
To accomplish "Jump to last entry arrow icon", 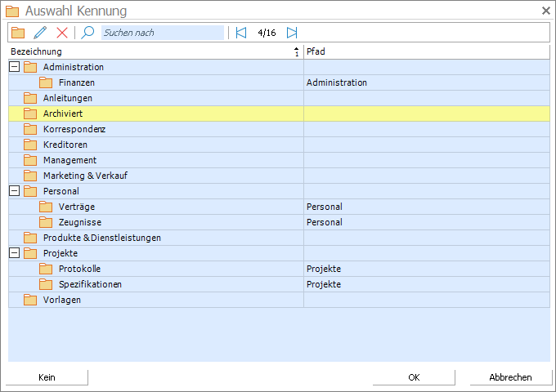I will click(x=292, y=33).
